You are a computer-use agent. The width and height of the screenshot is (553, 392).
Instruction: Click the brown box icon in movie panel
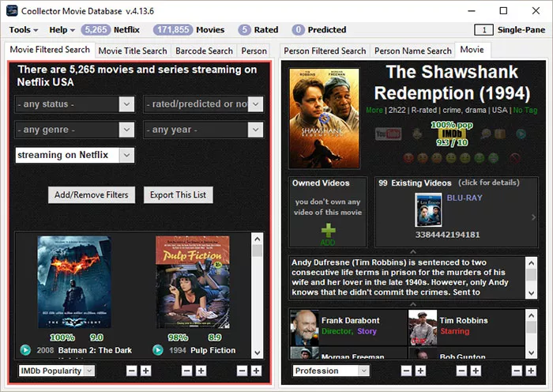point(500,134)
